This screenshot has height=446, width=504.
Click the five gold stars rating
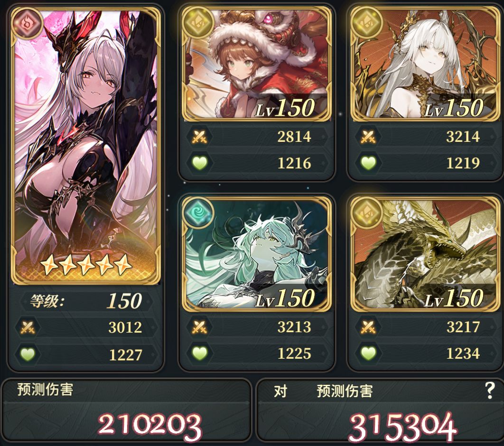pyautogui.click(x=86, y=265)
